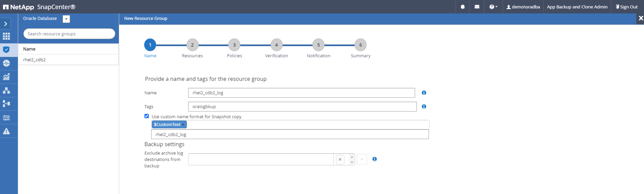Go to step 3 Policies
Image resolution: width=644 pixels, height=194 pixels.
pyautogui.click(x=234, y=45)
